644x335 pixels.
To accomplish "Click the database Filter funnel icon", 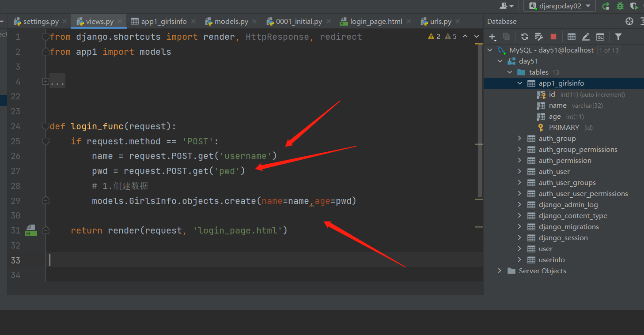I will [618, 37].
